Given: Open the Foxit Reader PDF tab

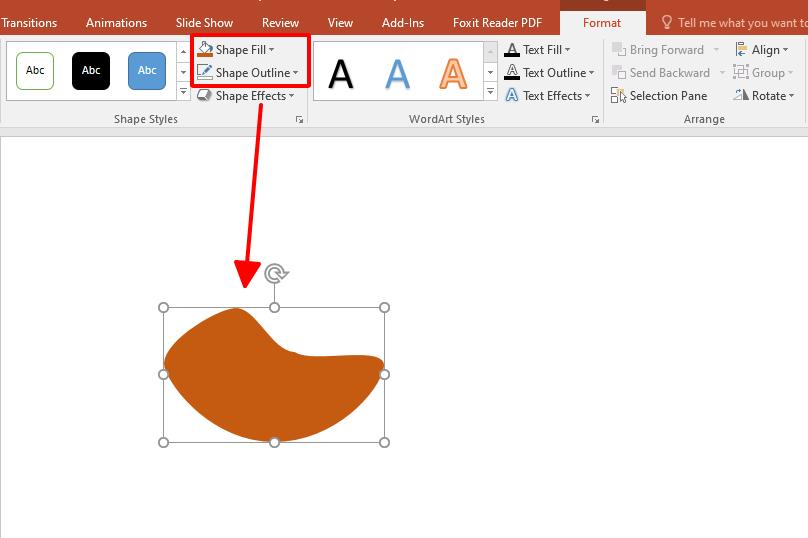Looking at the screenshot, I should coord(497,23).
